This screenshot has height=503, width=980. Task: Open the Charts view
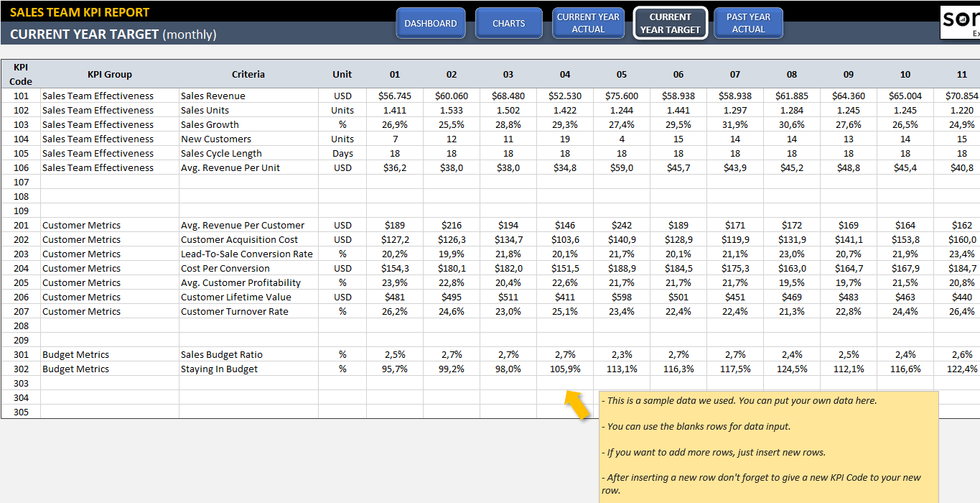coord(508,22)
